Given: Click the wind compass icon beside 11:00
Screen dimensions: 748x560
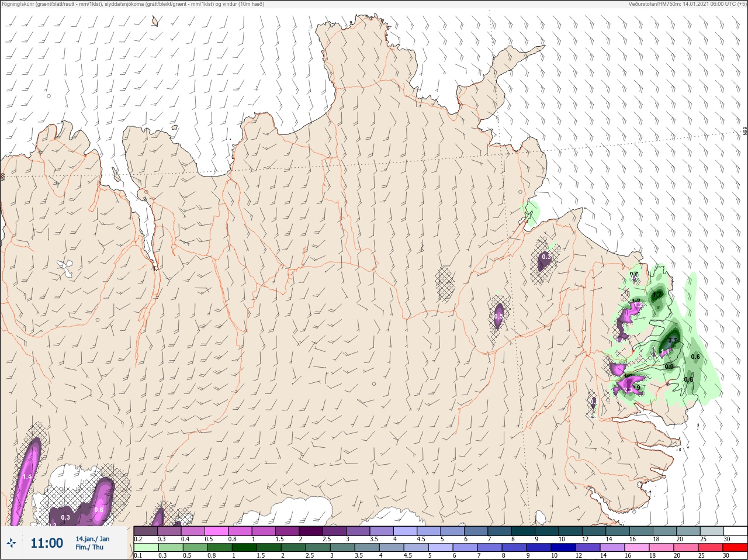Looking at the screenshot, I should 11,543.
